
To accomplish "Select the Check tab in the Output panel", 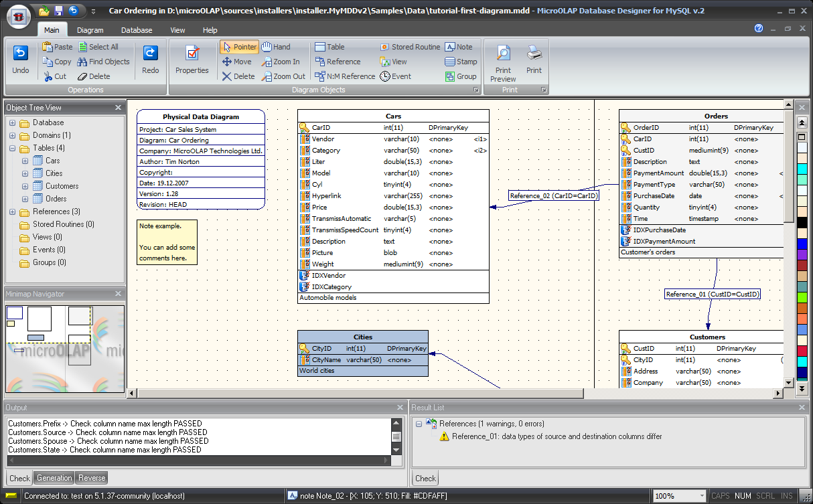I will pos(20,478).
